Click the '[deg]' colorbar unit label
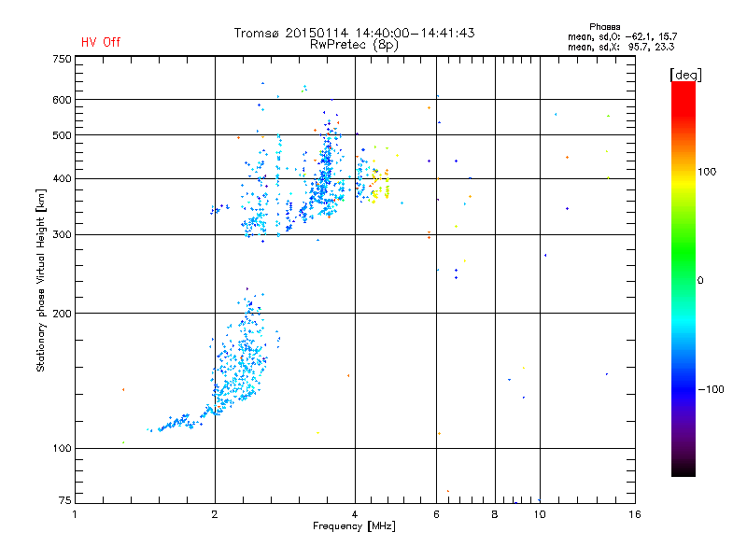The image size is (747, 560). coord(685,75)
